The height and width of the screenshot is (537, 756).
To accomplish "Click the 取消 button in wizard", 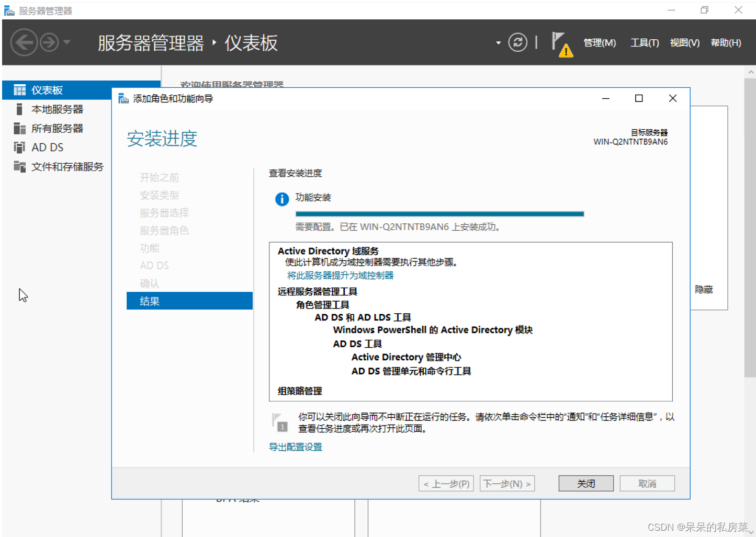I will pos(647,484).
